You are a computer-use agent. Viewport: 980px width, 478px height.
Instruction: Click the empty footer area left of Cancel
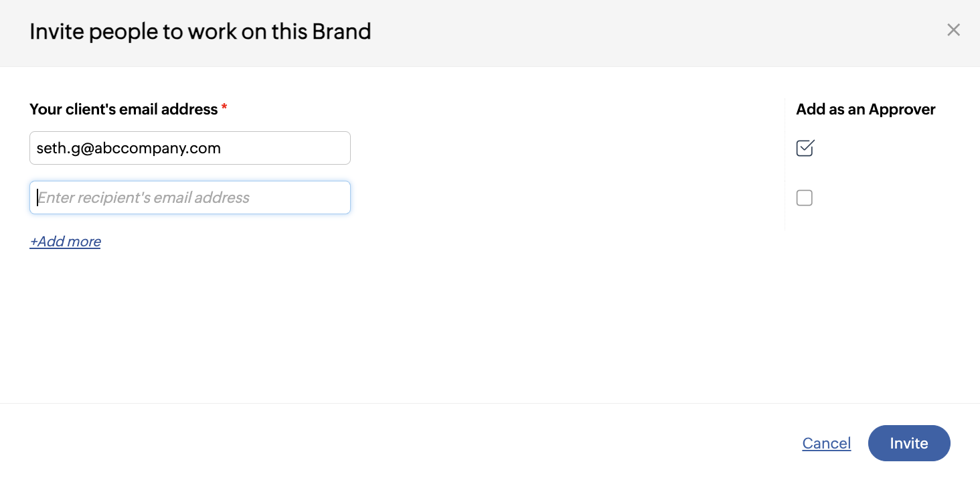[402, 442]
